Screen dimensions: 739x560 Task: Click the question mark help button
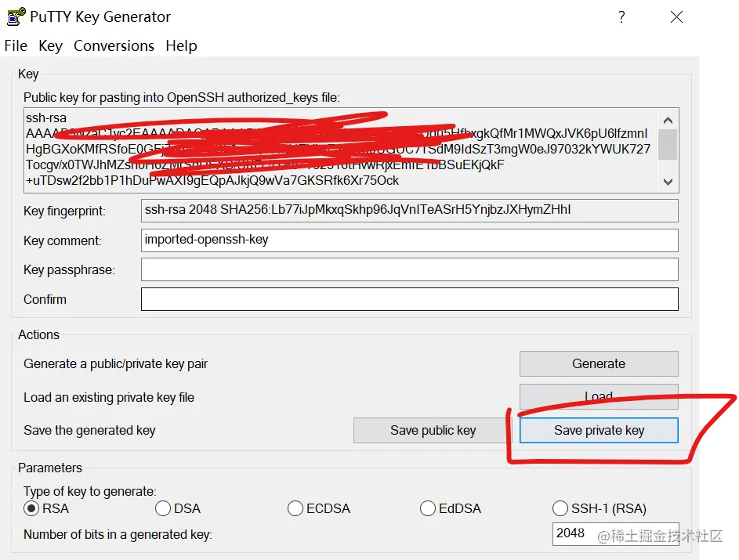coord(621,16)
